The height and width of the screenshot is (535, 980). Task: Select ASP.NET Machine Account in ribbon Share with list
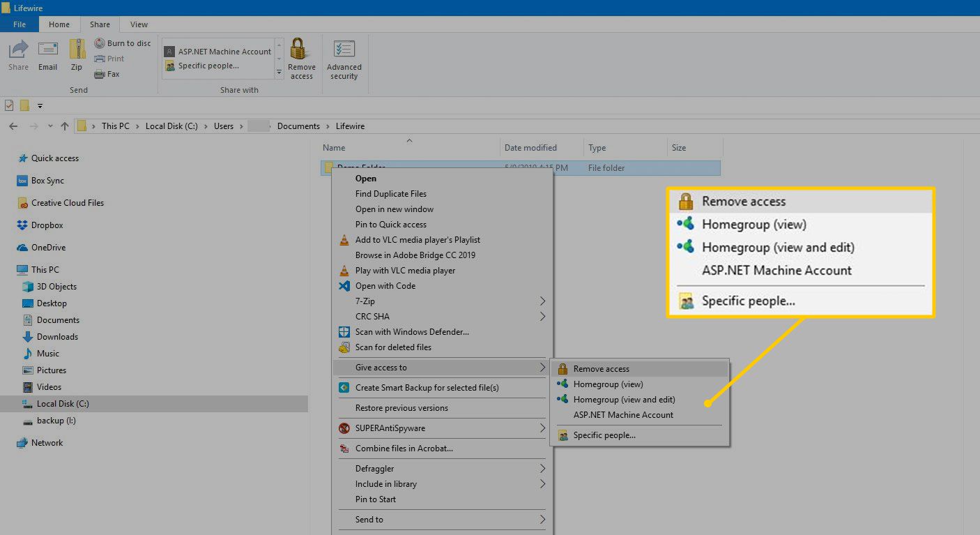pos(218,52)
